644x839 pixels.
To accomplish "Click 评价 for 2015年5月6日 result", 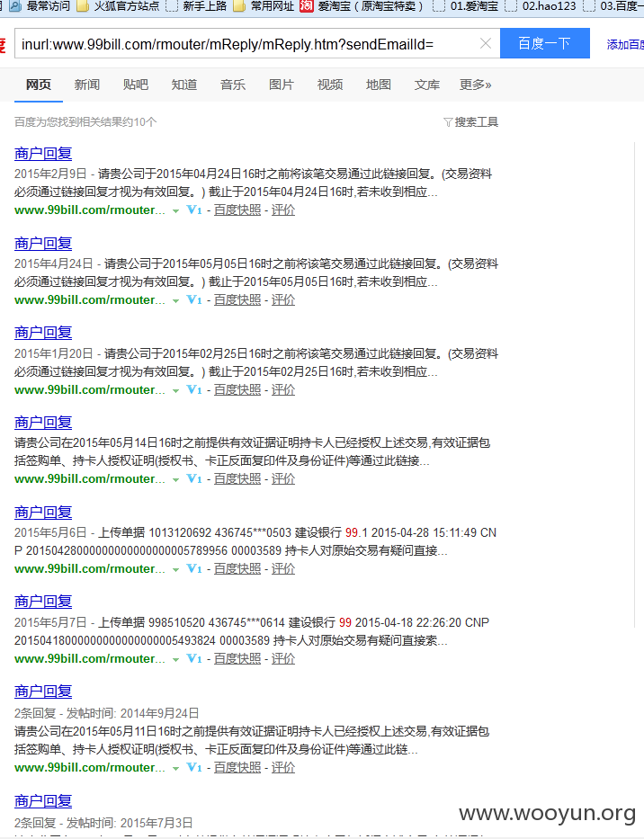I will tap(283, 569).
